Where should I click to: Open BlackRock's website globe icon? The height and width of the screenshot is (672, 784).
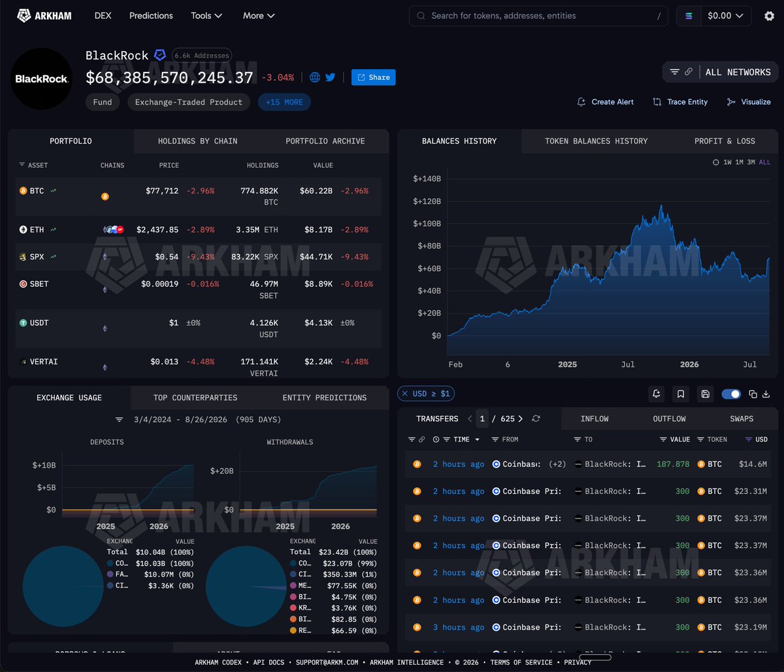tap(315, 77)
